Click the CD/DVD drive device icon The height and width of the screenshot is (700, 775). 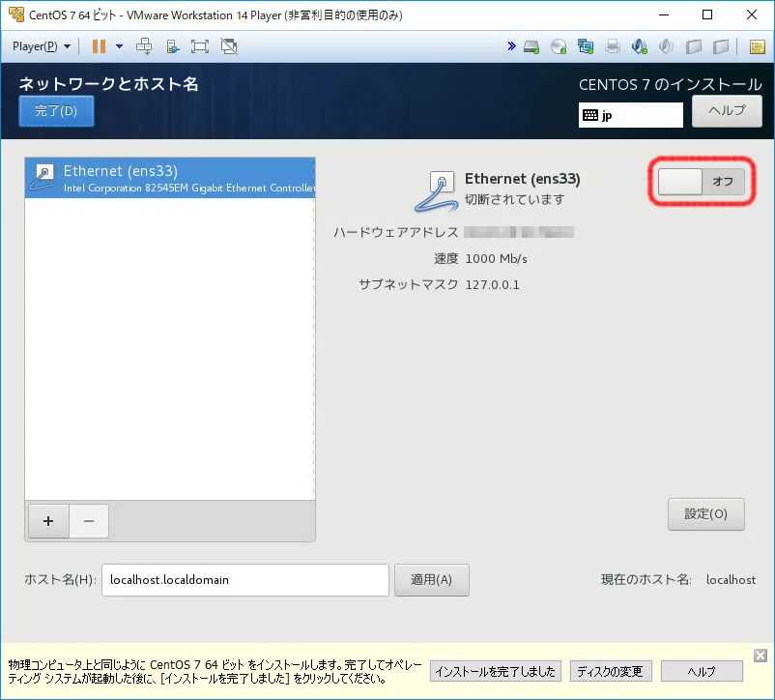[559, 47]
